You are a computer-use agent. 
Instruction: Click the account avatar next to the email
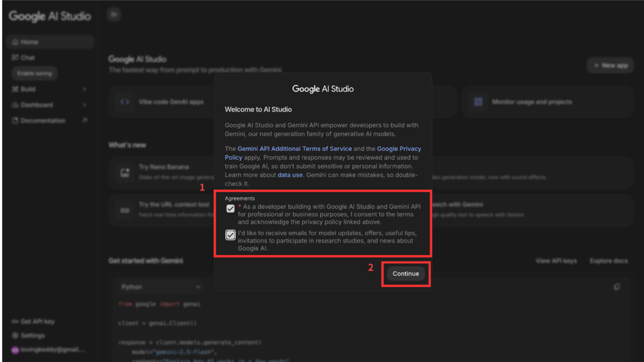pyautogui.click(x=15, y=350)
